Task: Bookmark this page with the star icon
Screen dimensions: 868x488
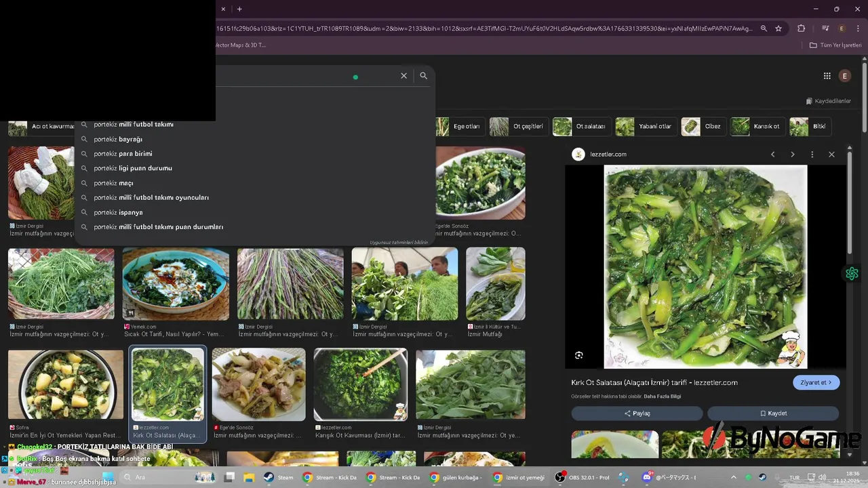Action: click(x=778, y=28)
